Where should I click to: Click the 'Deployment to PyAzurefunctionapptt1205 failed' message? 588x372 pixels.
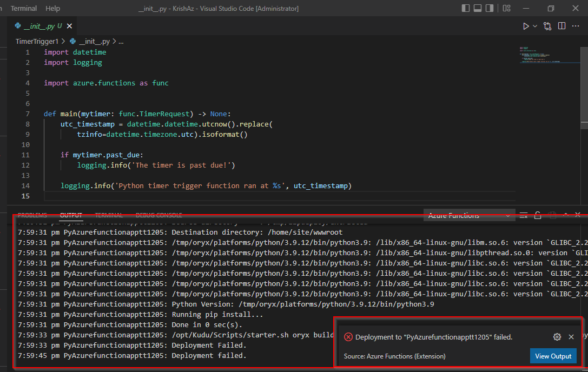click(x=434, y=337)
